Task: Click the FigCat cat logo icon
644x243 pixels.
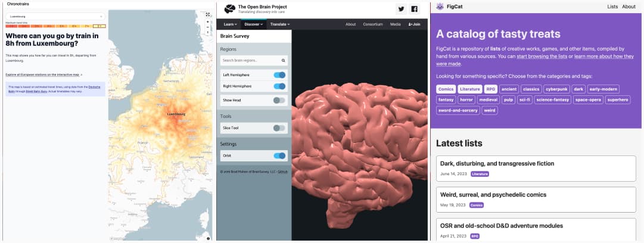Action: pos(440,7)
